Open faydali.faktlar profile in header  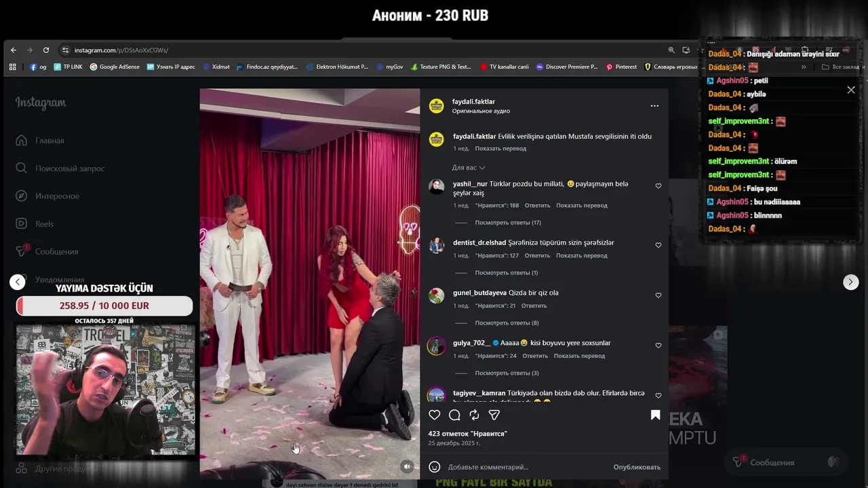[x=473, y=102]
